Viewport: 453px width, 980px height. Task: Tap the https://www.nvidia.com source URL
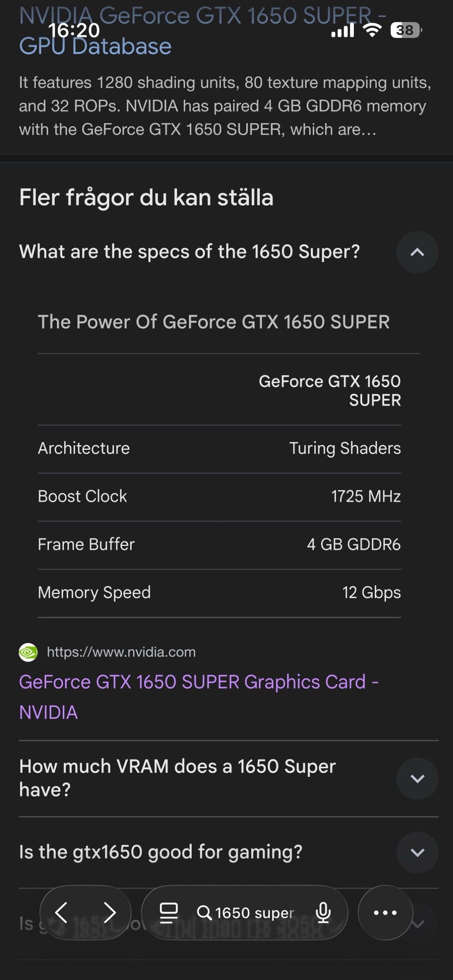[121, 652]
